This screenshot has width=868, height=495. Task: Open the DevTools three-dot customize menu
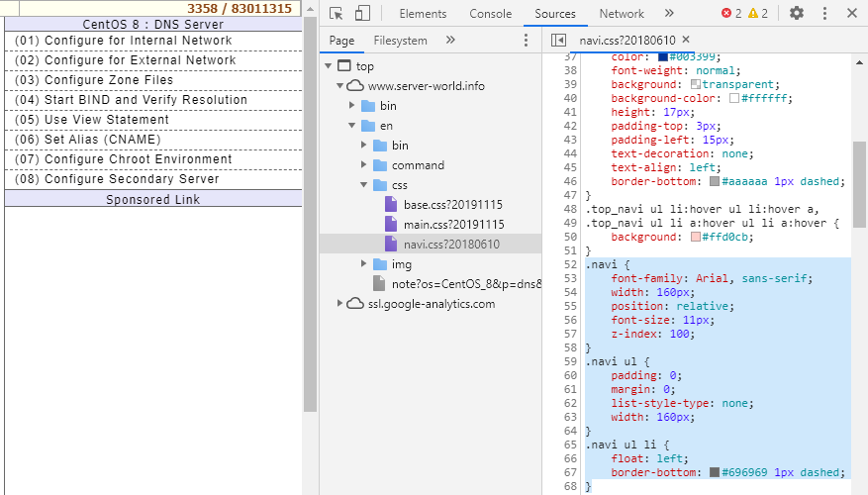click(824, 14)
